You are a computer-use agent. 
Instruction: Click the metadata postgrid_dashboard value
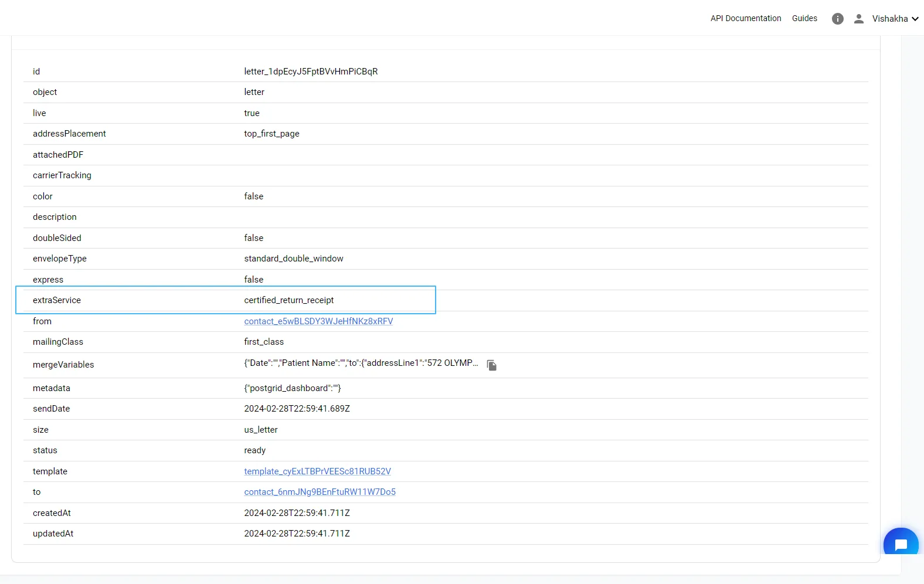(x=293, y=388)
